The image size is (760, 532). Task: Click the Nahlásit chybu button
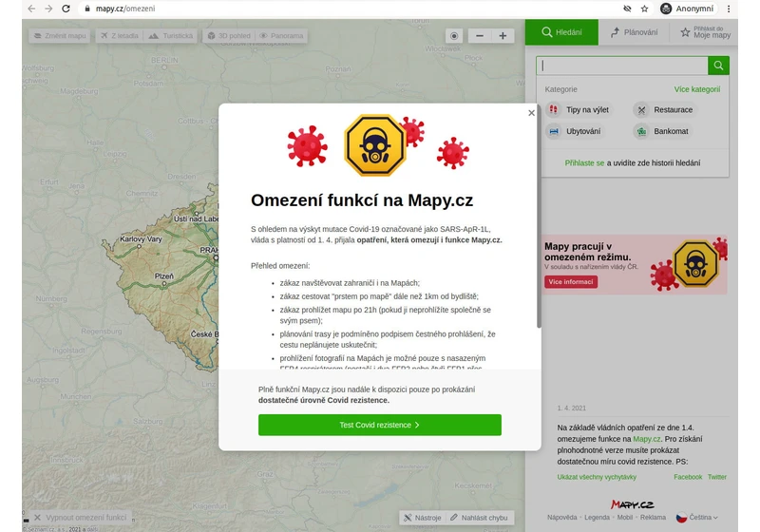479,518
